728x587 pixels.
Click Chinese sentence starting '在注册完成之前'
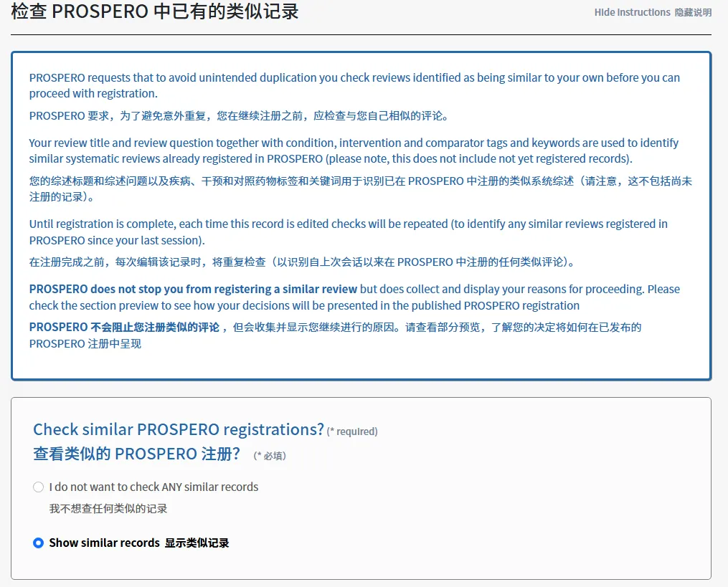click(x=302, y=262)
